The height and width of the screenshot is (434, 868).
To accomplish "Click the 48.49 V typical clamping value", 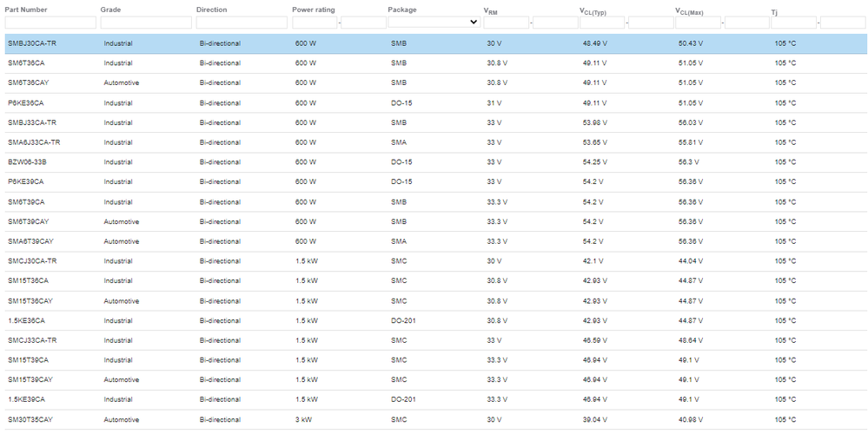I will click(594, 43).
